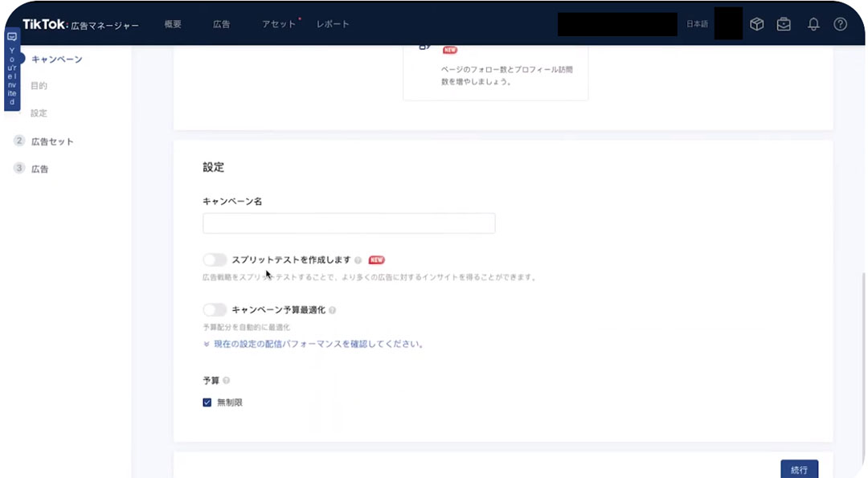The height and width of the screenshot is (478, 868).
Task: Click the NEW badge next to split test
Action: click(x=377, y=259)
